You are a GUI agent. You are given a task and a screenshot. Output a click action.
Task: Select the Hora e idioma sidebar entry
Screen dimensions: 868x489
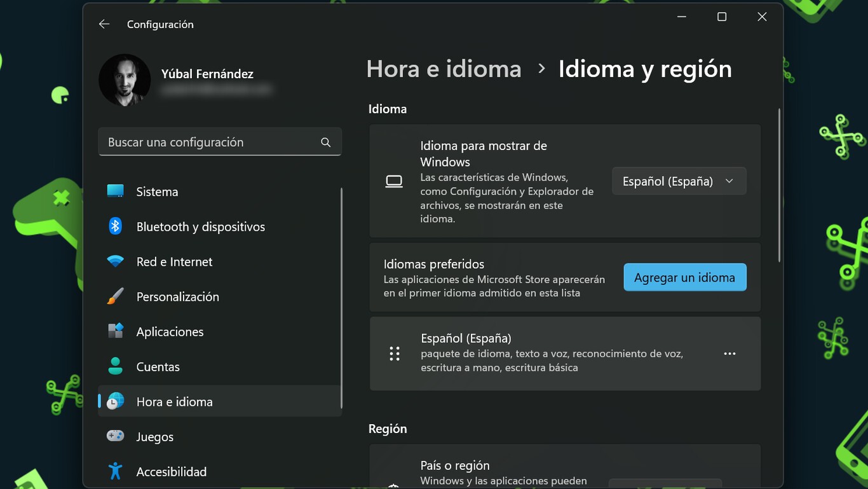click(x=175, y=401)
